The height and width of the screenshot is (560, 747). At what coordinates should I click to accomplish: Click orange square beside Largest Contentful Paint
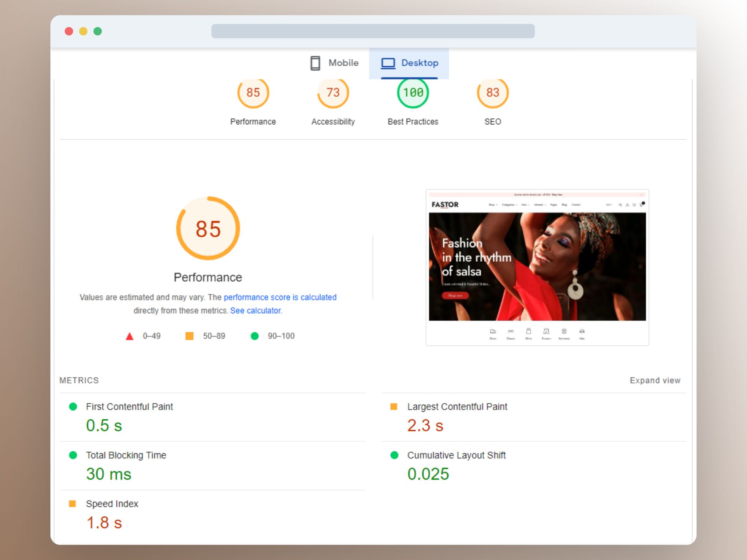(394, 407)
